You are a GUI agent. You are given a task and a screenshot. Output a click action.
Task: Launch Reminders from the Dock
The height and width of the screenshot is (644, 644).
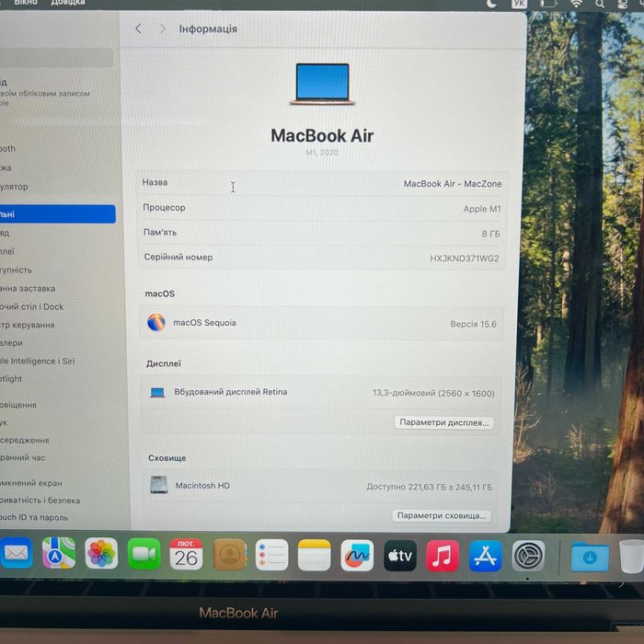(272, 555)
